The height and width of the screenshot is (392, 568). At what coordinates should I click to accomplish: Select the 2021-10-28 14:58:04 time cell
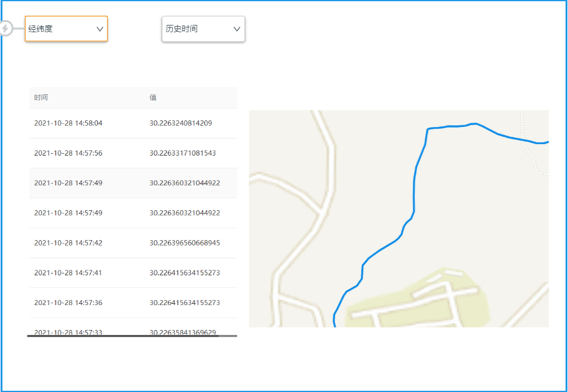tap(69, 123)
